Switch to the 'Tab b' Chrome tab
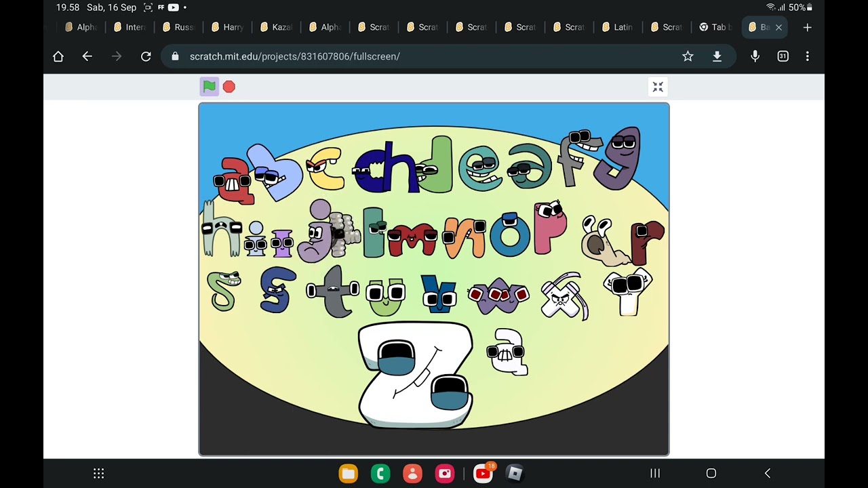This screenshot has height=488, width=868. tap(716, 27)
